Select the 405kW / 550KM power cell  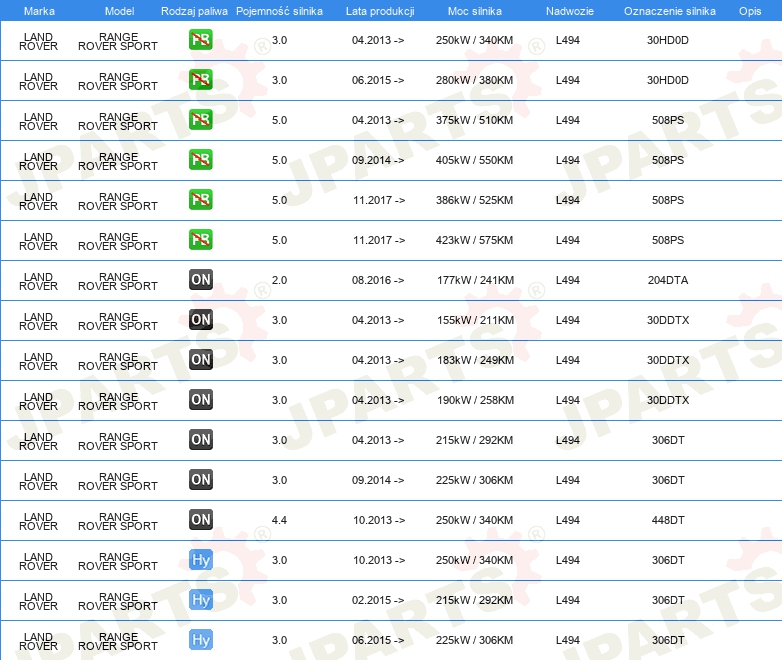point(474,160)
